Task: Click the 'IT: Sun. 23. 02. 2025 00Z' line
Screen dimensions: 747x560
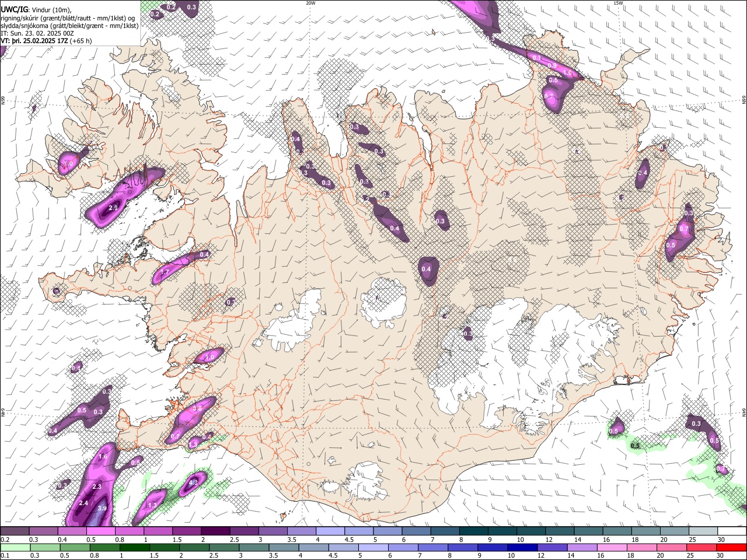Action: 37,34
